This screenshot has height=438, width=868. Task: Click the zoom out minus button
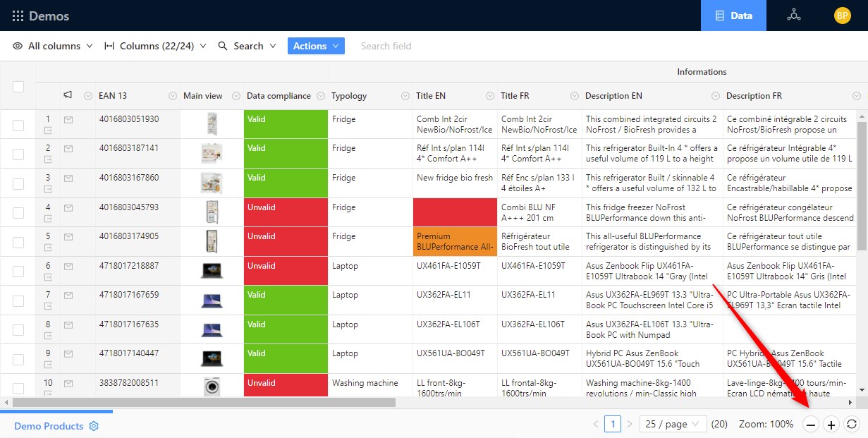[811, 425]
